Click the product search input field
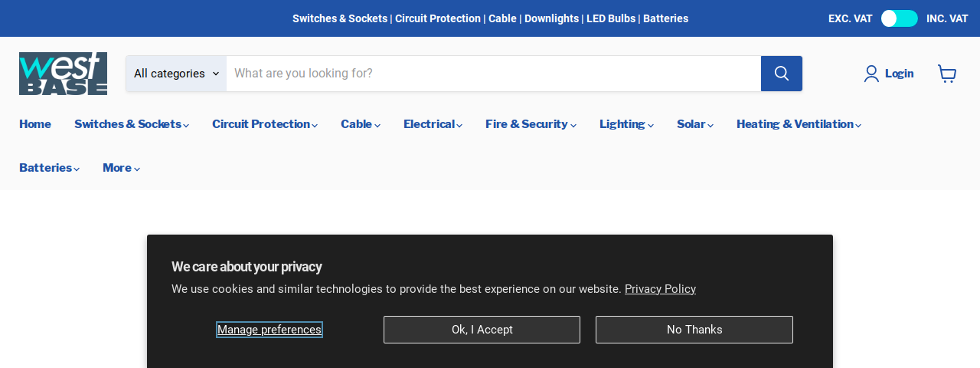This screenshot has width=980, height=368. point(494,74)
